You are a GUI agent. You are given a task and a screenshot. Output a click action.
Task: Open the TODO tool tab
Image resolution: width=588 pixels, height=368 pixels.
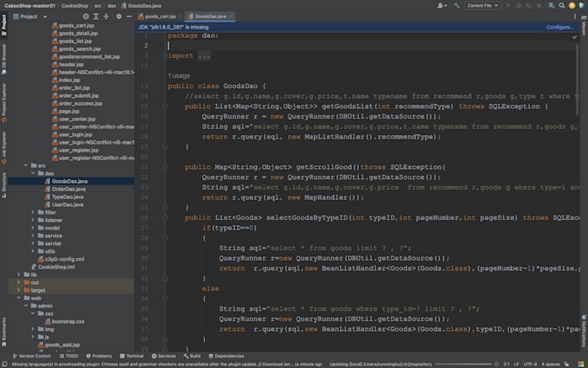click(x=68, y=356)
